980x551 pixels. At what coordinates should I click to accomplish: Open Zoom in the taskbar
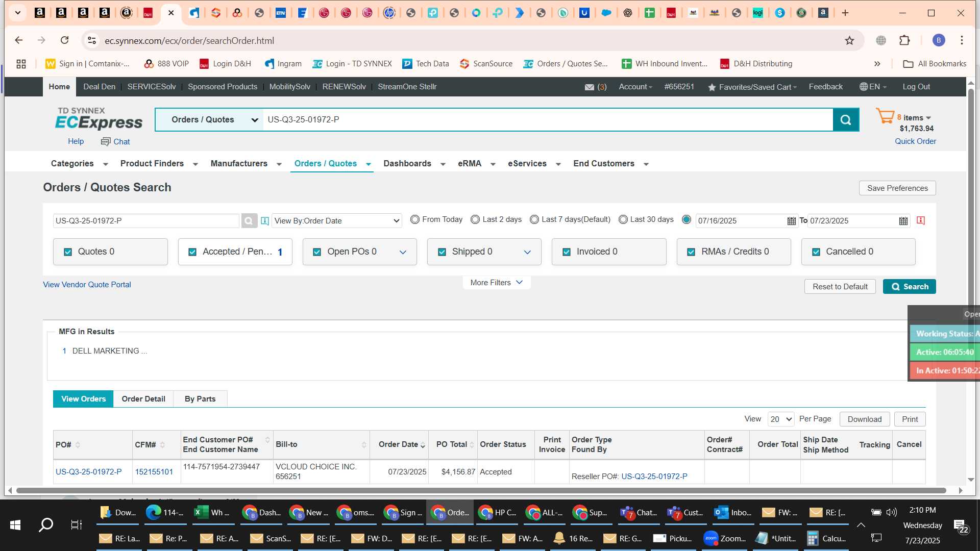coord(725,538)
